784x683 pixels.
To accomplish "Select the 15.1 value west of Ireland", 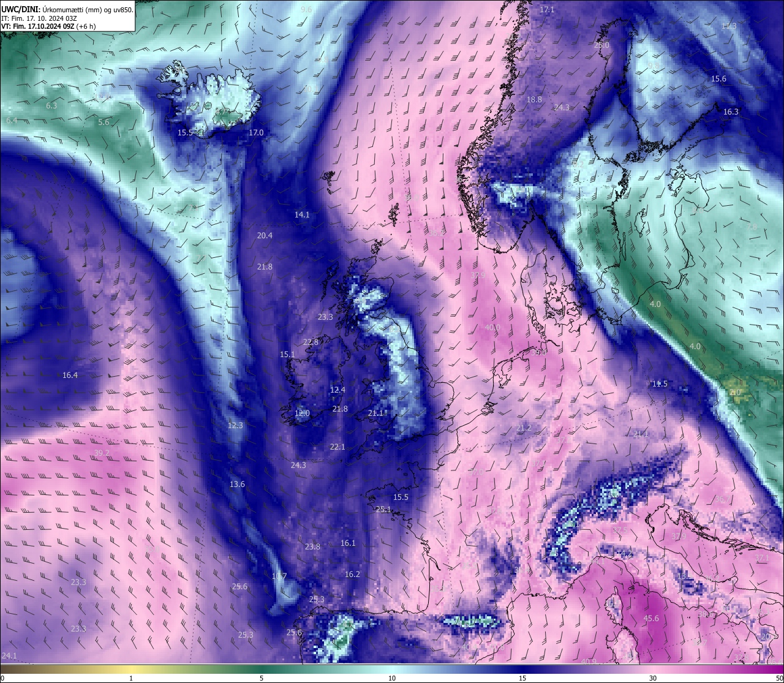I will tap(287, 355).
